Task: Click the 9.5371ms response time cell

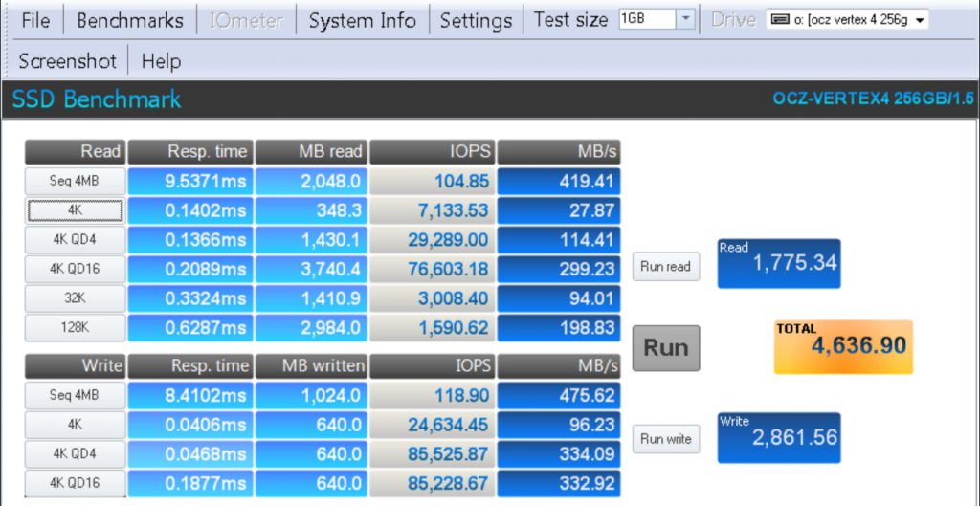Action: [x=190, y=182]
